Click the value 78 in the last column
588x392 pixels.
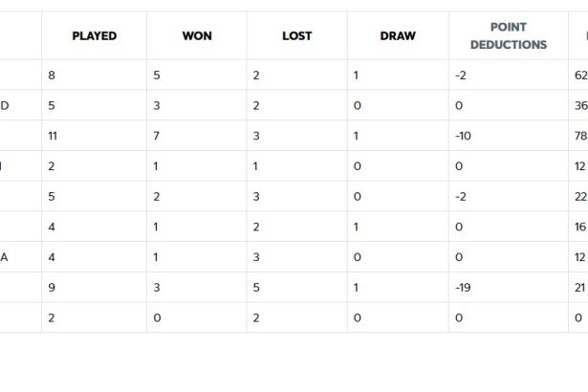[x=580, y=136]
